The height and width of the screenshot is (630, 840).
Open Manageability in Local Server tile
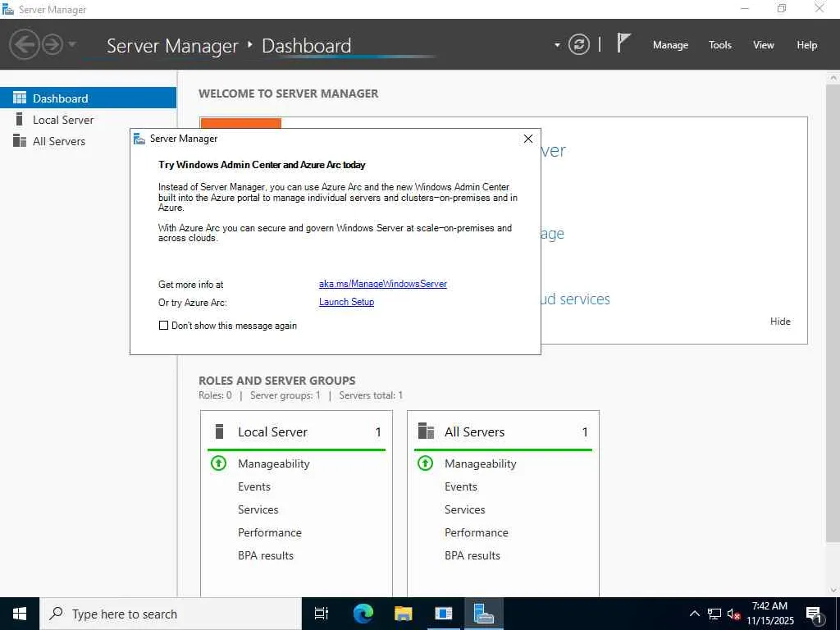274,463
